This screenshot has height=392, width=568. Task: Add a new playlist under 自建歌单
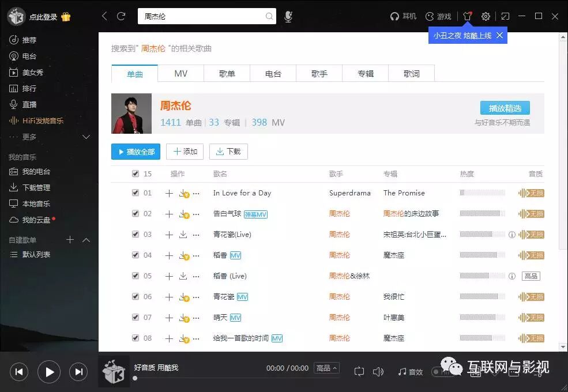point(70,239)
